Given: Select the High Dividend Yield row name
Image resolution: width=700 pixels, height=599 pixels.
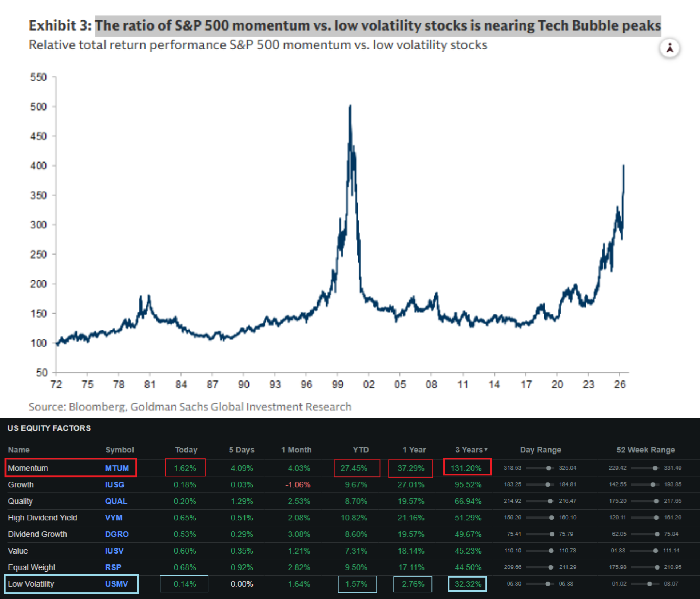Looking at the screenshot, I should click(43, 518).
